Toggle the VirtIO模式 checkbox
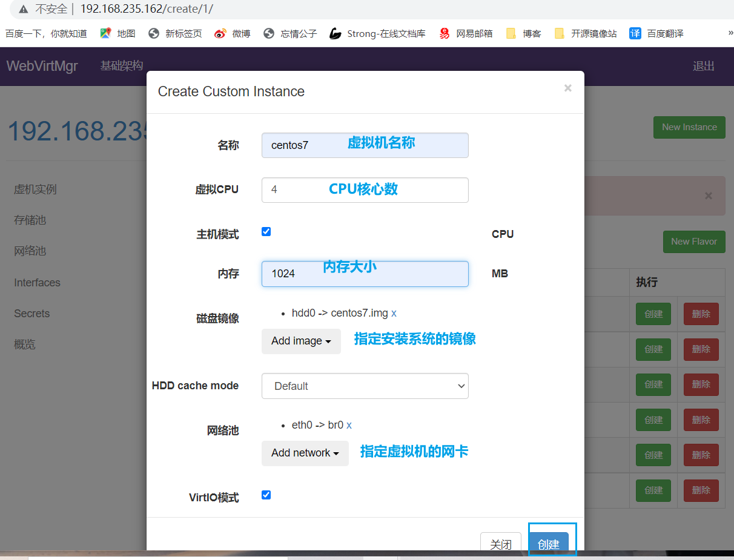 [x=266, y=495]
